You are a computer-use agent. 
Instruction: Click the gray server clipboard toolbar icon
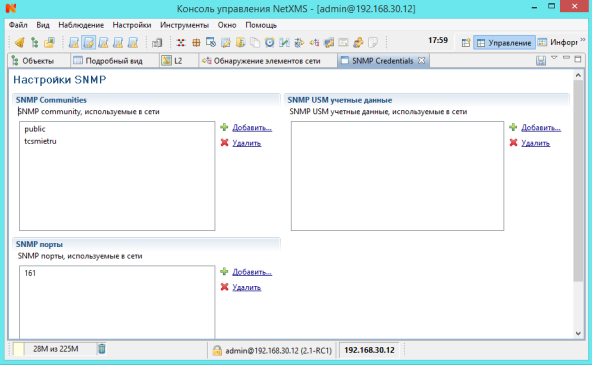tap(157, 42)
